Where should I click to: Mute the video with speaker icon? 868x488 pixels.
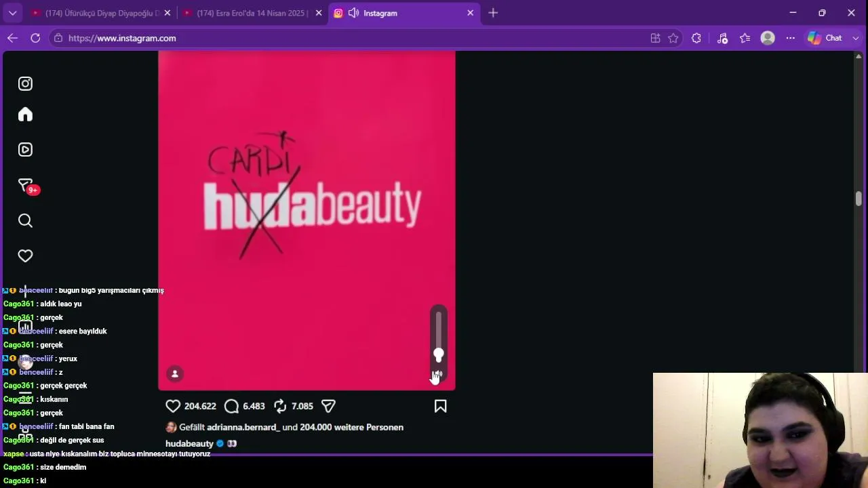[x=439, y=373]
